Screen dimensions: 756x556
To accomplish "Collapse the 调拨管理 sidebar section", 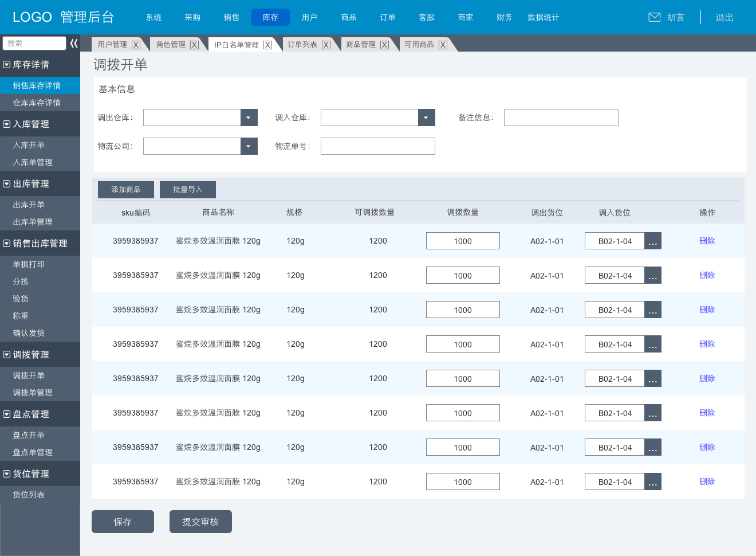I will (7, 355).
